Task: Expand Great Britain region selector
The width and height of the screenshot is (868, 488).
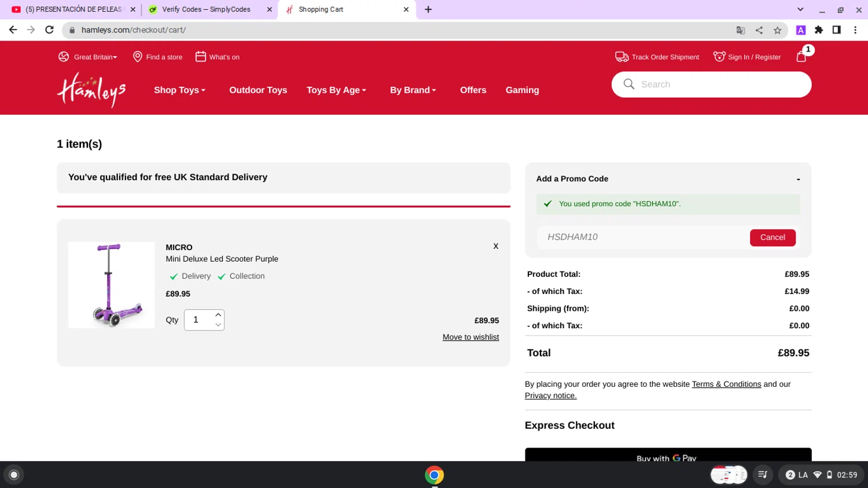Action: pos(87,57)
